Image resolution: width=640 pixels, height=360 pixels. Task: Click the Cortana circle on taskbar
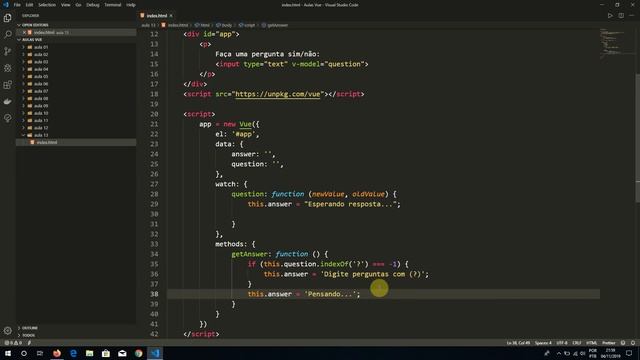pos(24,353)
